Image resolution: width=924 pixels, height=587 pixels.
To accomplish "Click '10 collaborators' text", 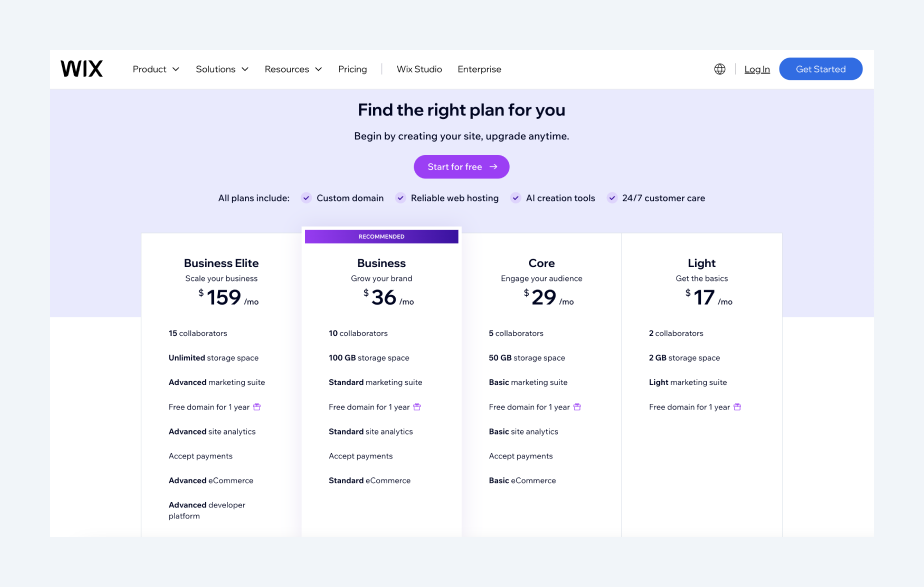I will click(358, 333).
